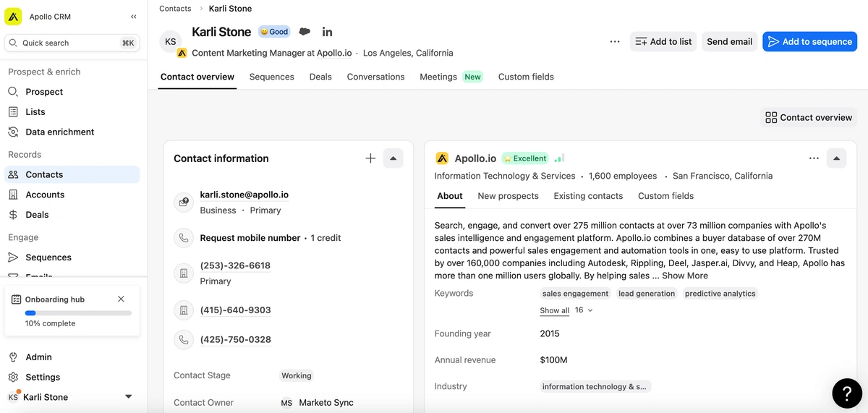Switch to contact Custom fields tab
This screenshot has height=413, width=868.
click(x=526, y=77)
